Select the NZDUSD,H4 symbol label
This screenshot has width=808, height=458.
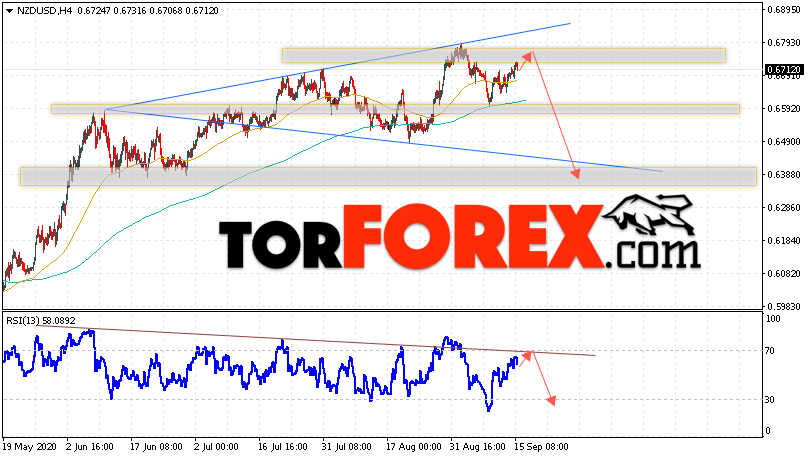[45, 11]
